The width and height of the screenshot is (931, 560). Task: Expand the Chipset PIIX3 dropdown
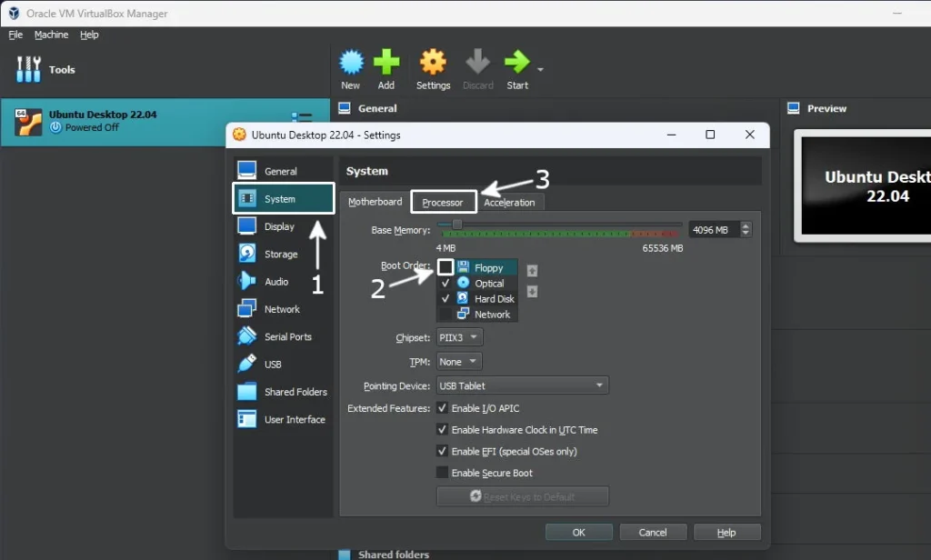click(x=459, y=337)
